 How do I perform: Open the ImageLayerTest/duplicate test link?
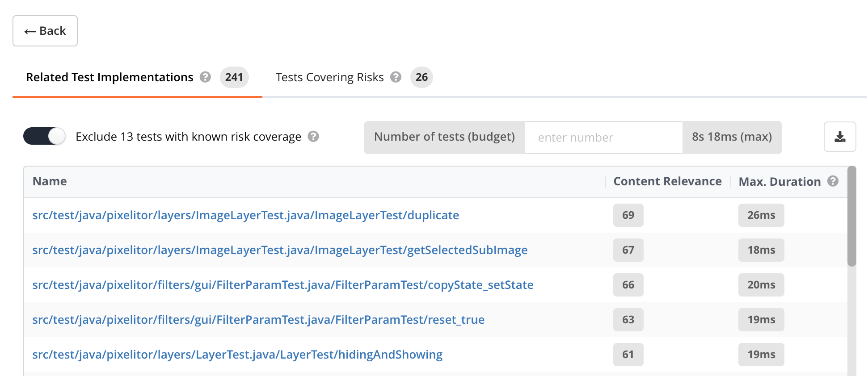click(x=245, y=215)
